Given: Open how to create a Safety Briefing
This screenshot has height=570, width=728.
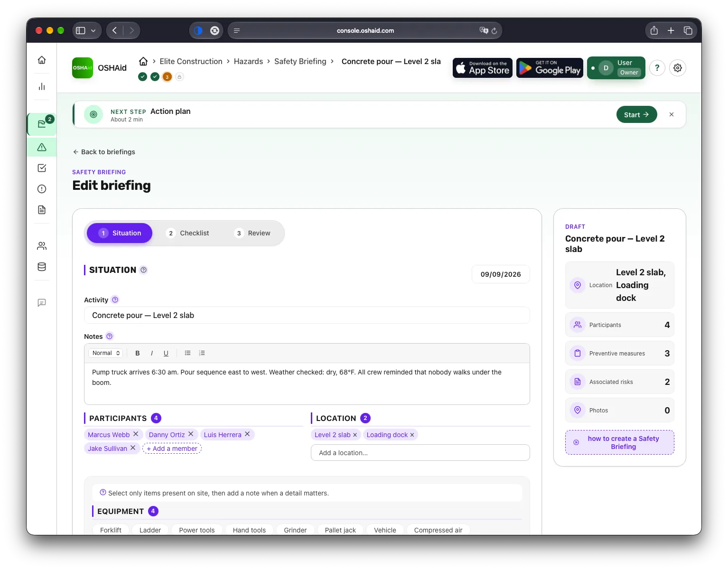Looking at the screenshot, I should coord(619,442).
